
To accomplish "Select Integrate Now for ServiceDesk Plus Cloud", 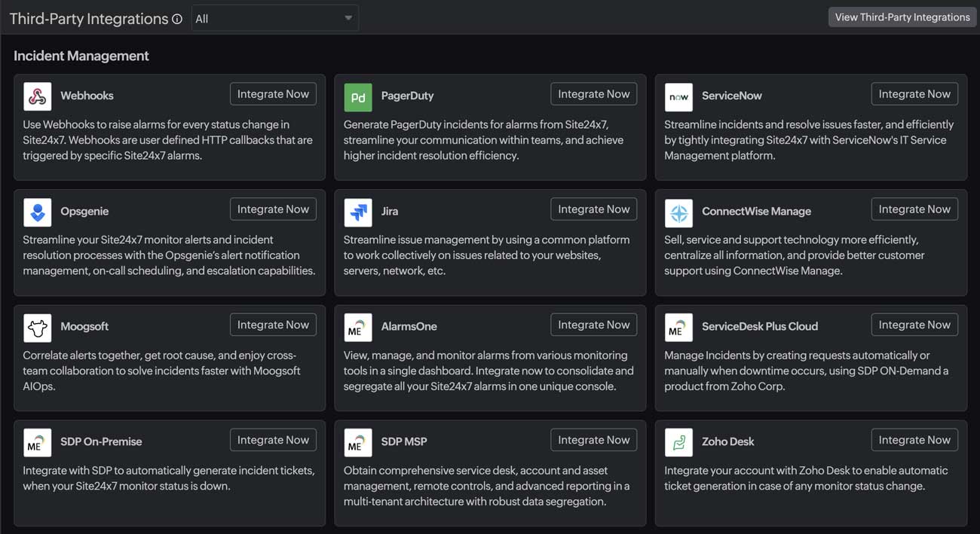I will tap(914, 325).
